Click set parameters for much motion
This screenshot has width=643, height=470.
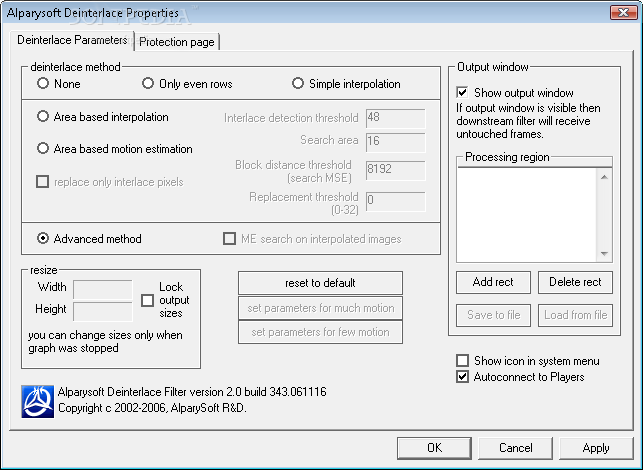click(320, 308)
